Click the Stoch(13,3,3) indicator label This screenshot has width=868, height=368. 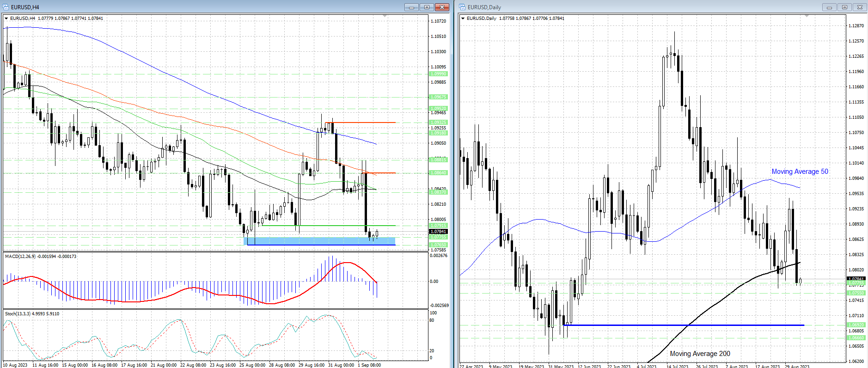32,314
